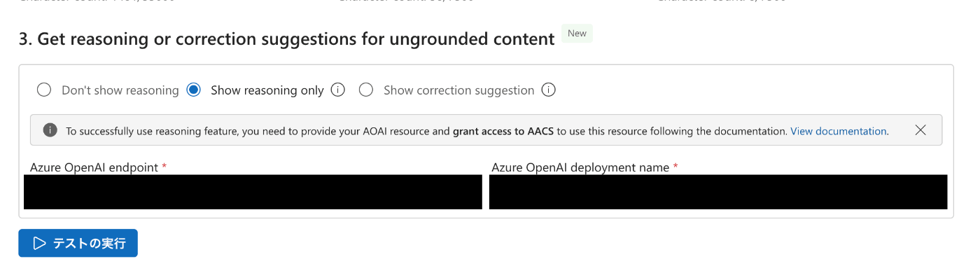
Task: Focus the Azure OpenAI deployment name field
Action: 718,192
